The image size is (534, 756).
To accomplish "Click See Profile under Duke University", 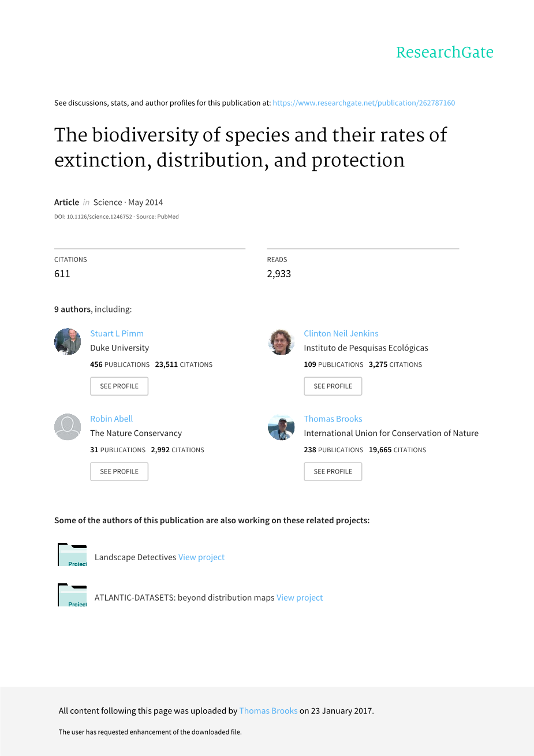I will point(119,386).
